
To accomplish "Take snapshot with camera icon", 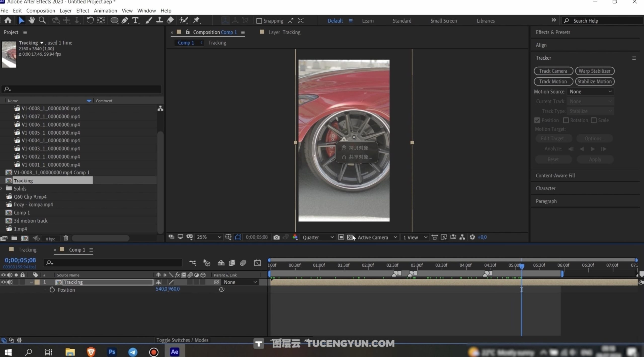I will [x=276, y=237].
